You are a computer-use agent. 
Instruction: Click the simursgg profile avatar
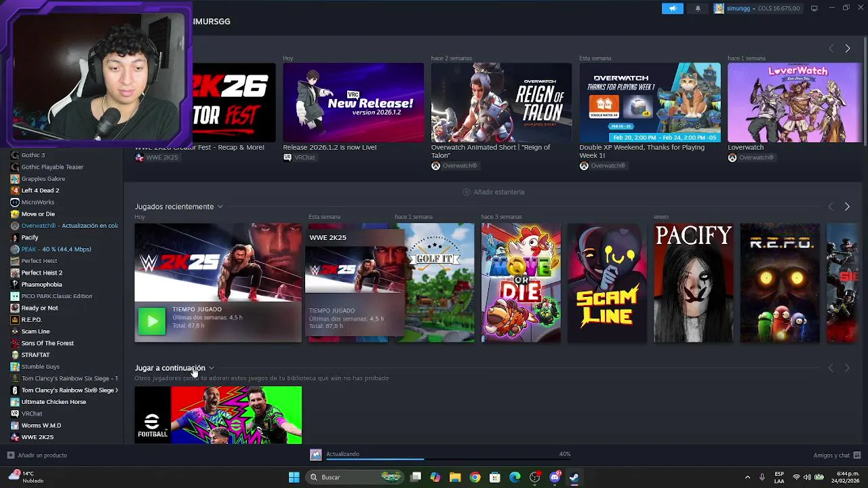[x=719, y=8]
